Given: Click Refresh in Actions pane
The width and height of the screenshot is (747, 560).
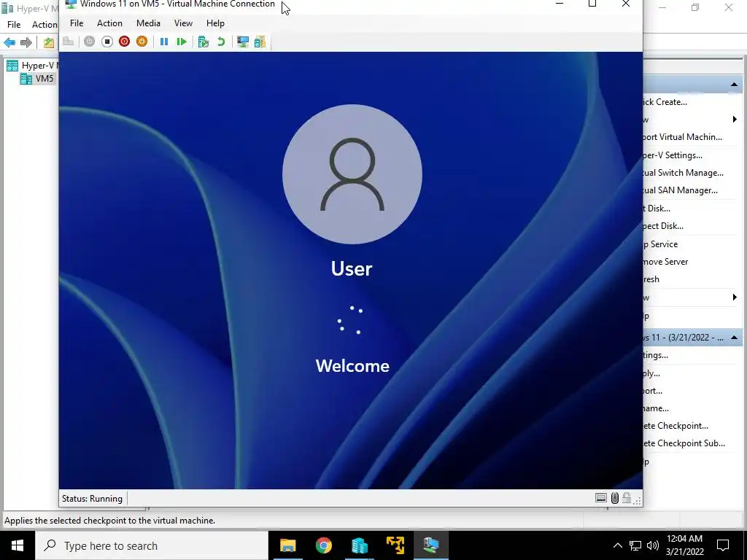Looking at the screenshot, I should [x=651, y=279].
